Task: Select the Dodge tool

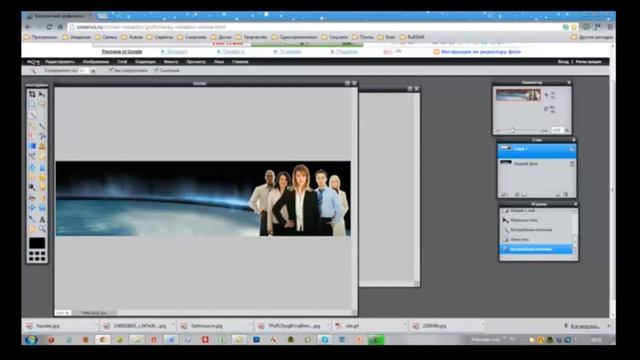Action: coord(32,187)
